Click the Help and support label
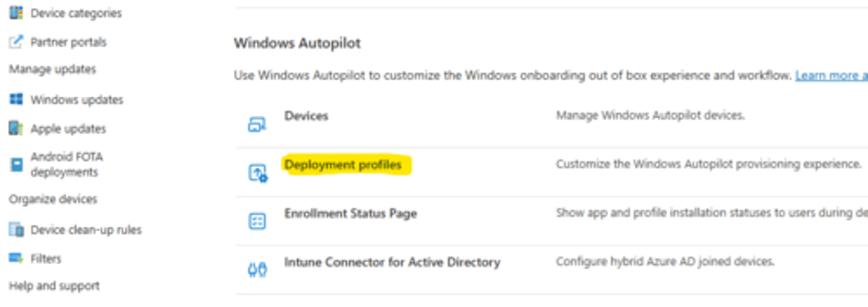The image size is (868, 307). pos(54,286)
